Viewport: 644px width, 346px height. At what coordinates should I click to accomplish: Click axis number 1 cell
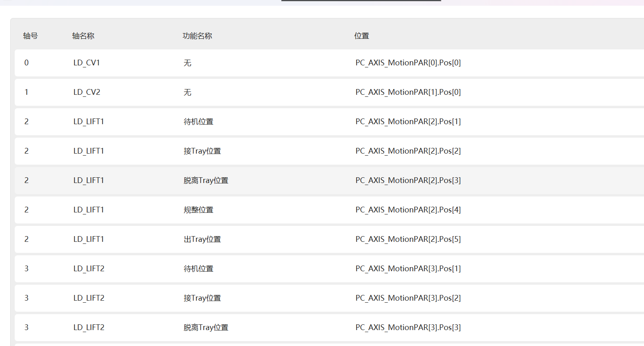pyautogui.click(x=27, y=92)
